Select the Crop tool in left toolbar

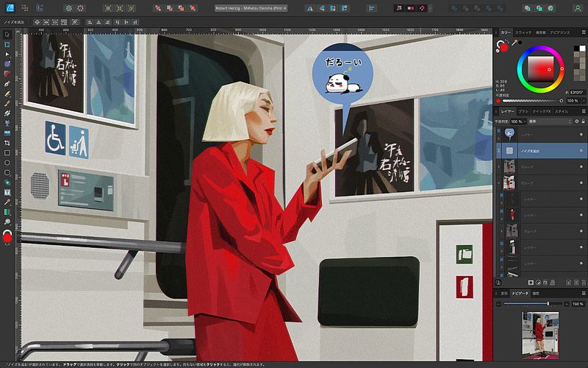click(7, 143)
